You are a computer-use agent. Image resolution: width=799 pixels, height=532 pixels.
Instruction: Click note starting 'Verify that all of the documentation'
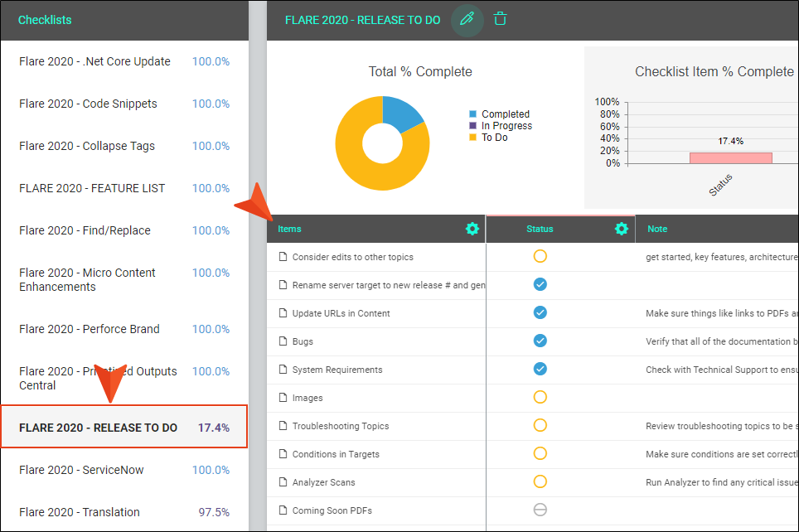(722, 341)
